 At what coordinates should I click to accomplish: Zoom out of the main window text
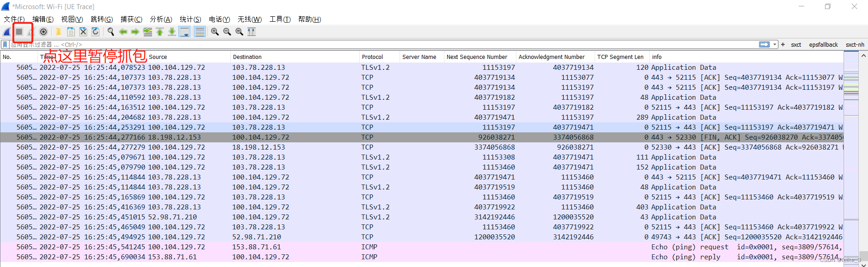coord(227,32)
